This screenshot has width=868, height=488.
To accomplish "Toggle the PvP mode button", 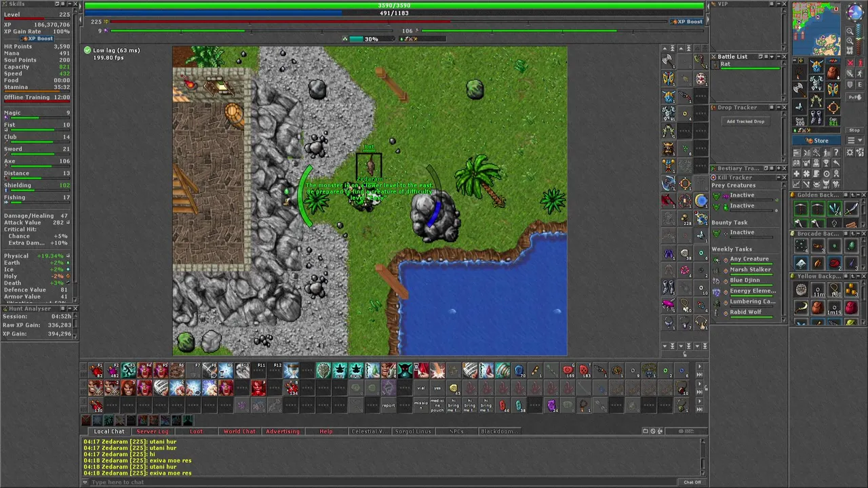I will pos(854,97).
